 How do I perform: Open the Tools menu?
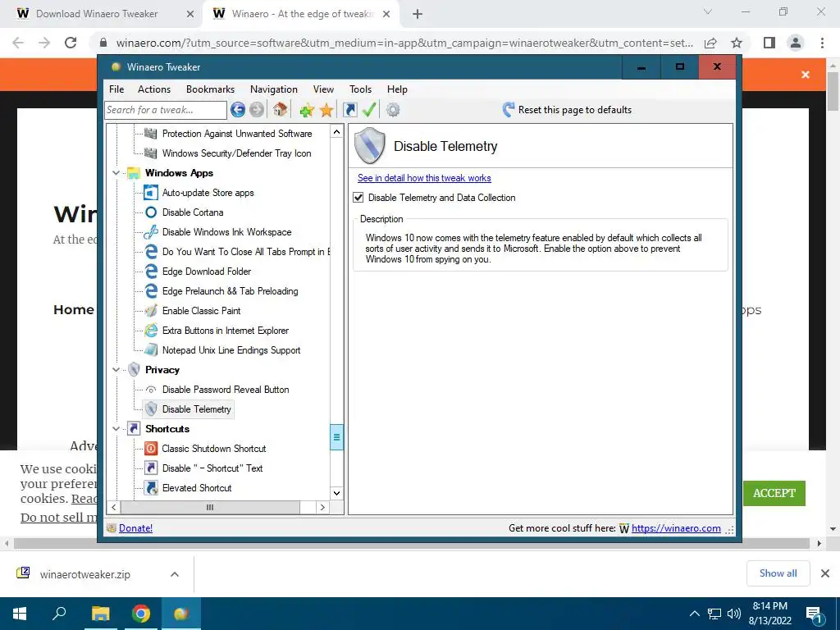(x=361, y=89)
